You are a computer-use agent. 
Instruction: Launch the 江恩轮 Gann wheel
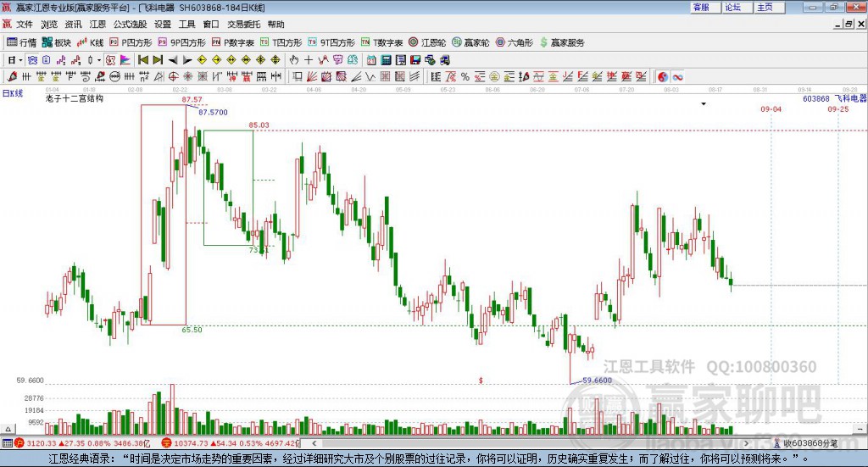click(427, 42)
